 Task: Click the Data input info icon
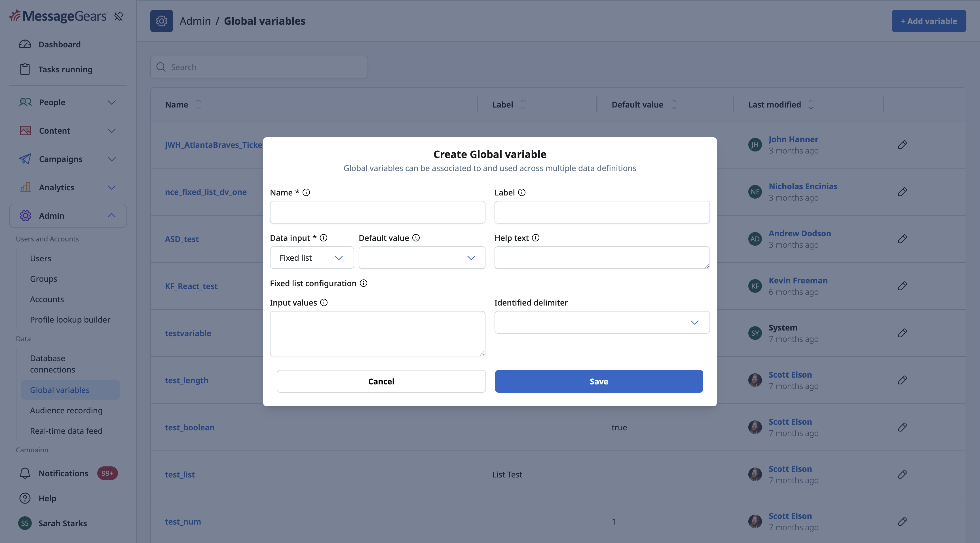click(323, 238)
